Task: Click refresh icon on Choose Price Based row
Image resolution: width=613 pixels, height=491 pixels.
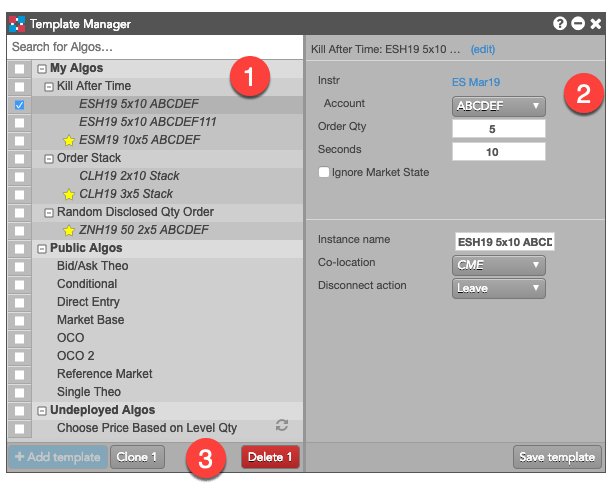Action: (x=282, y=425)
